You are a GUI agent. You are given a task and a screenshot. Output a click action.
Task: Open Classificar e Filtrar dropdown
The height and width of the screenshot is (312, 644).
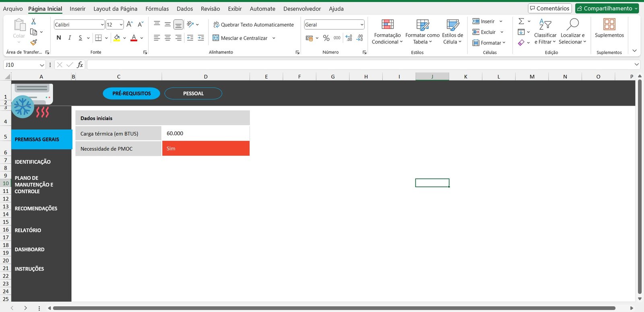[x=545, y=31]
